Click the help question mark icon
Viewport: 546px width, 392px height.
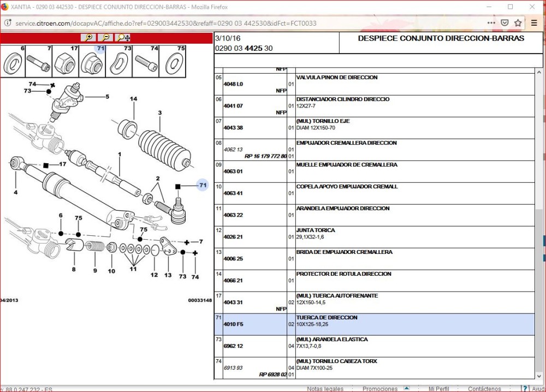[x=525, y=389]
